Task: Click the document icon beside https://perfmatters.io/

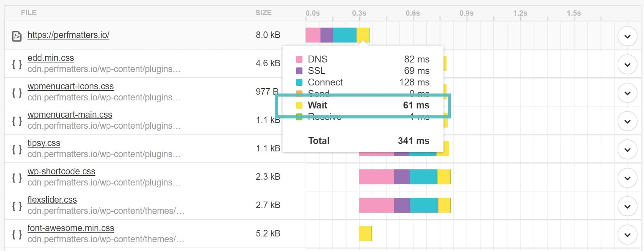Action: tap(17, 35)
